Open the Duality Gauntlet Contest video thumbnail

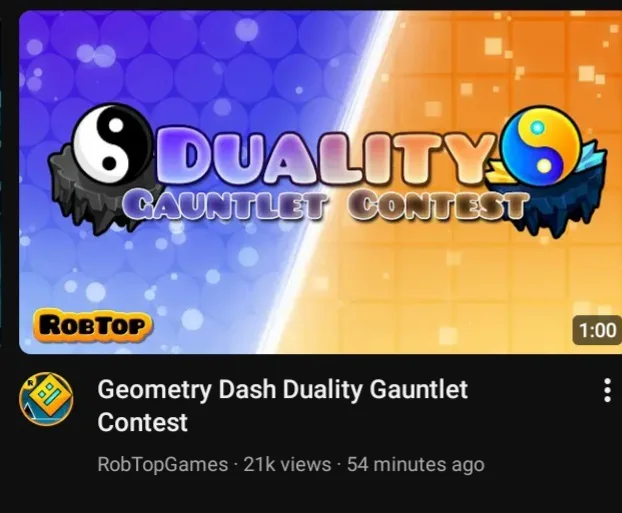(321, 182)
